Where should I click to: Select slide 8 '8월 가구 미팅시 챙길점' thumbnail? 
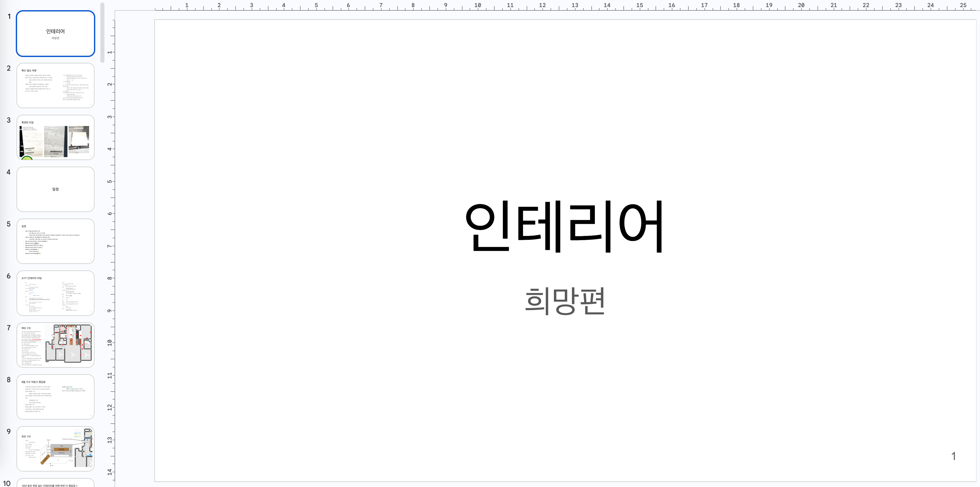(55, 397)
